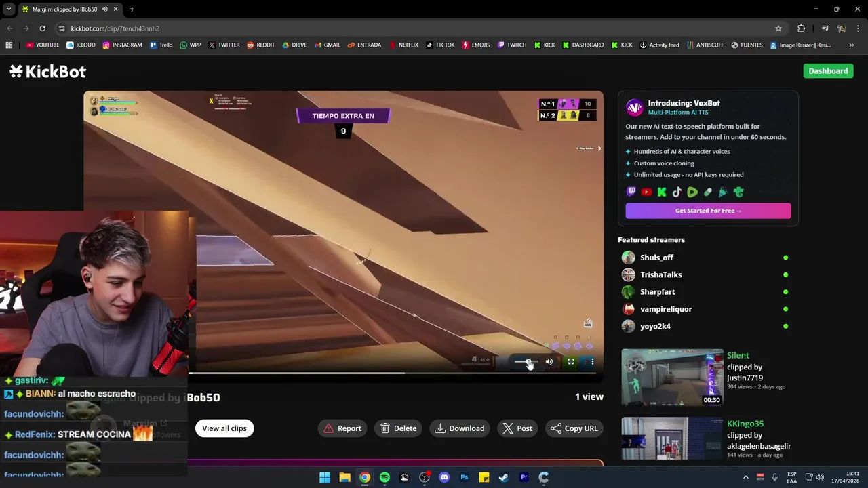868x488 pixels.
Task: Open the Dashboard button
Action: pyautogui.click(x=828, y=71)
